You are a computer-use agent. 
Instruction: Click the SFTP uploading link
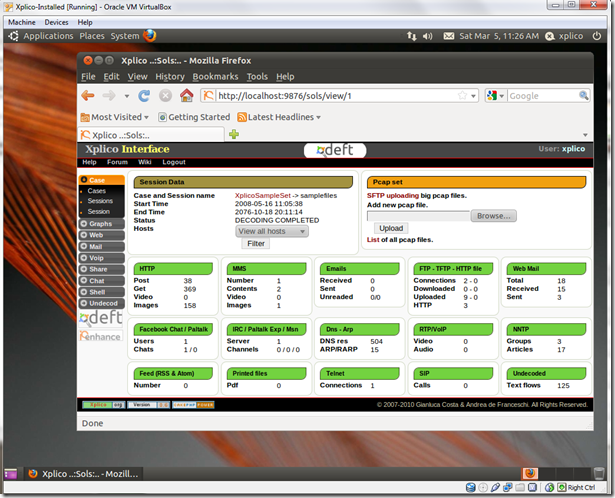393,196
